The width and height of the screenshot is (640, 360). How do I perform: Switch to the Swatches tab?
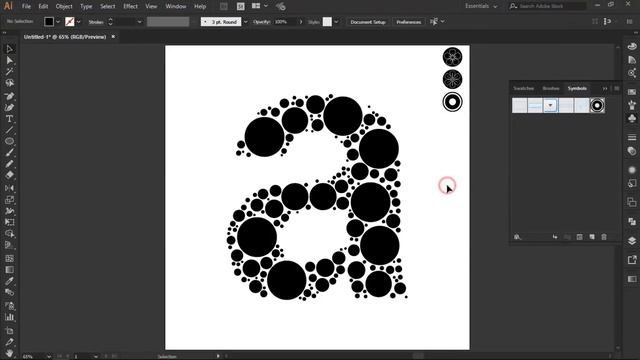coord(523,89)
